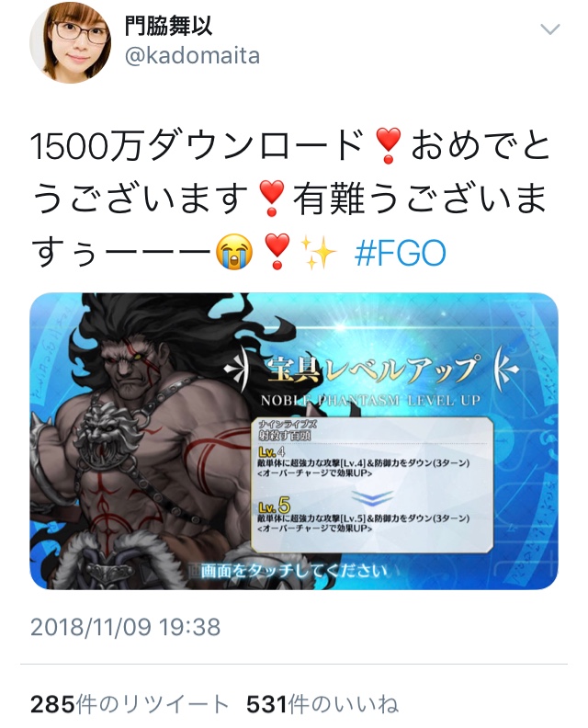This screenshot has width=588, height=728.
Task: Tap the Lv.4 description in image
Action: tap(364, 462)
